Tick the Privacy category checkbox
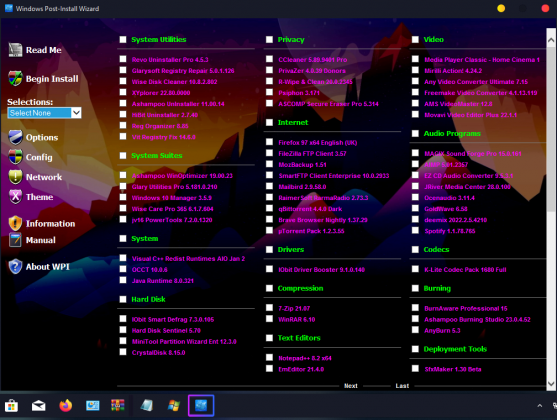Viewport: 557px width, 420px height. tap(269, 39)
